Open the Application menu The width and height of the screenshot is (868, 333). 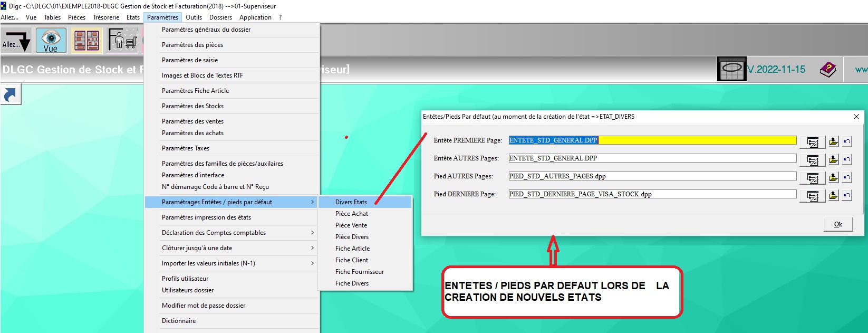(x=255, y=17)
